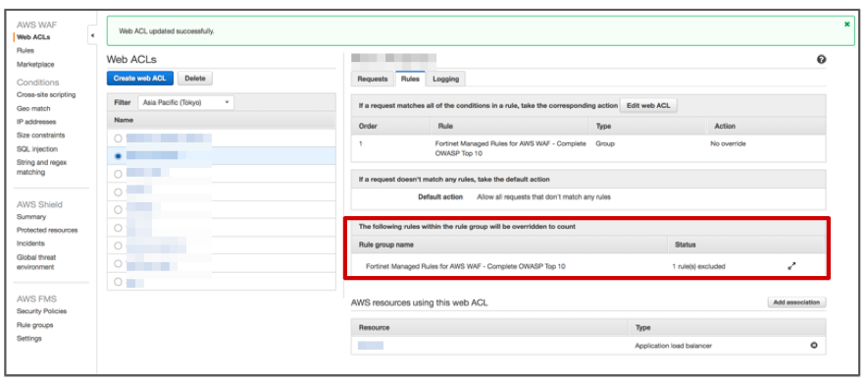Remove the Application load balancer association
This screenshot has width=868, height=382.
pyautogui.click(x=814, y=346)
